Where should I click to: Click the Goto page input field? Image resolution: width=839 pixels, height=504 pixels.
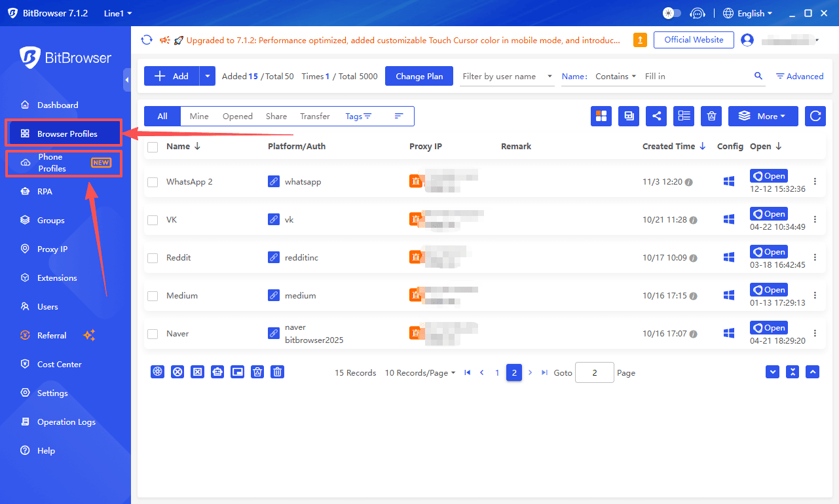tap(594, 372)
